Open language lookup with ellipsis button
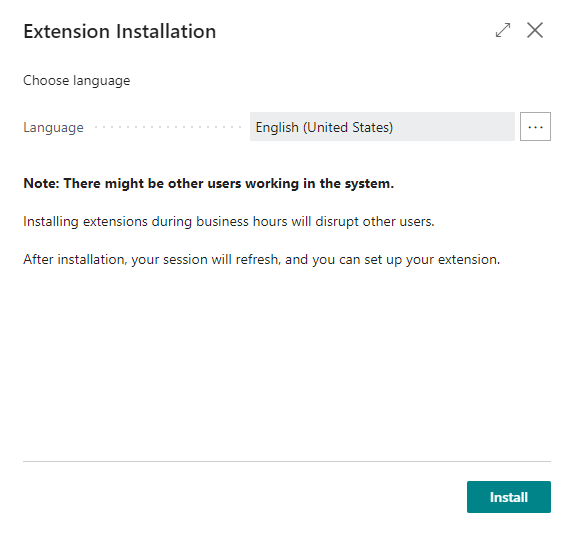The height and width of the screenshot is (536, 573). point(535,127)
